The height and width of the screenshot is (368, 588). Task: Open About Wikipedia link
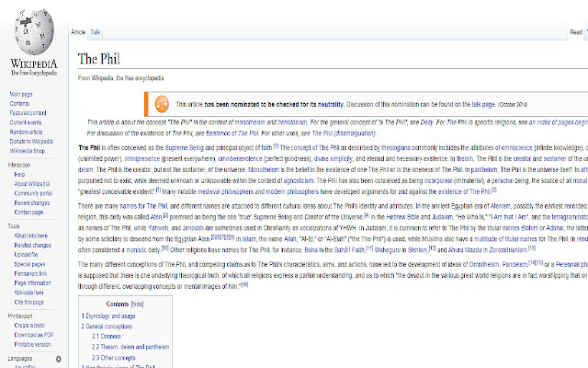(x=32, y=184)
